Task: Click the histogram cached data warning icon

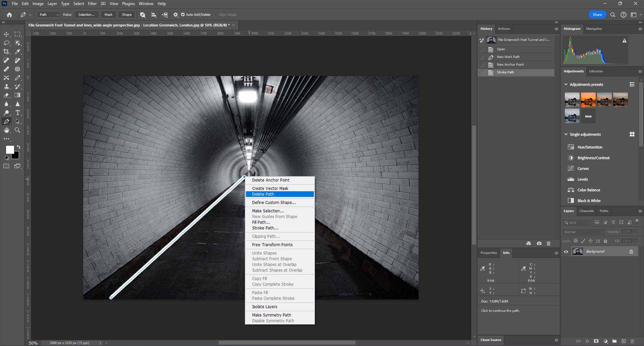Action: point(624,41)
